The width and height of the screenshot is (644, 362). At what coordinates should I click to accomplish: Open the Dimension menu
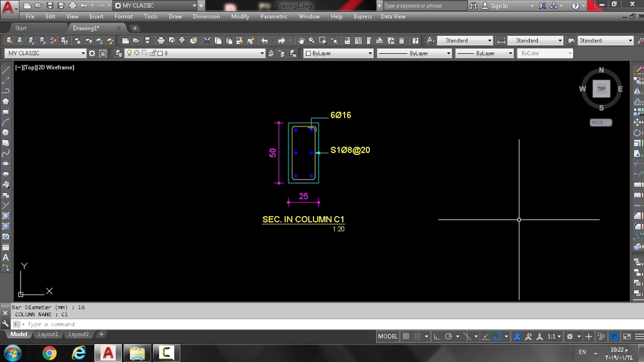pyautogui.click(x=206, y=17)
